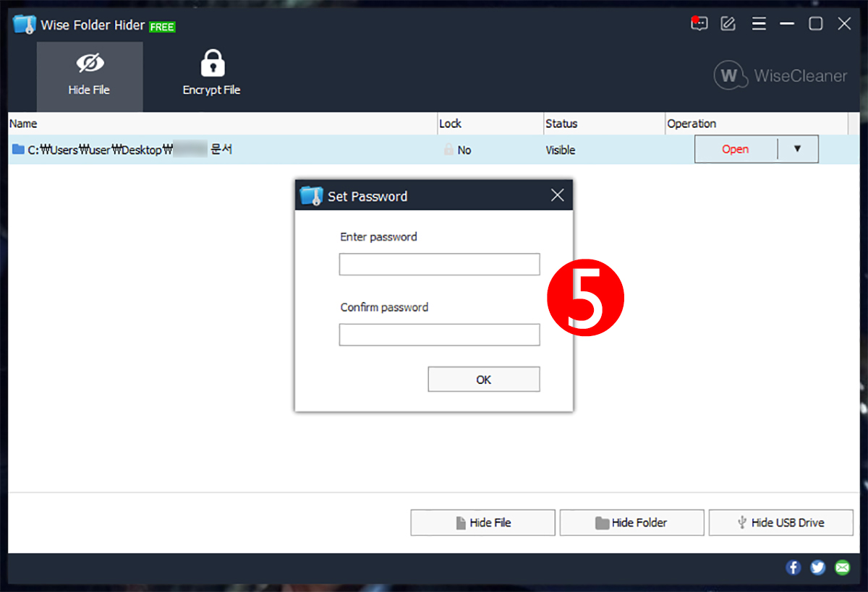Open the Facebook share icon
Image resolution: width=868 pixels, height=592 pixels.
coord(793,567)
